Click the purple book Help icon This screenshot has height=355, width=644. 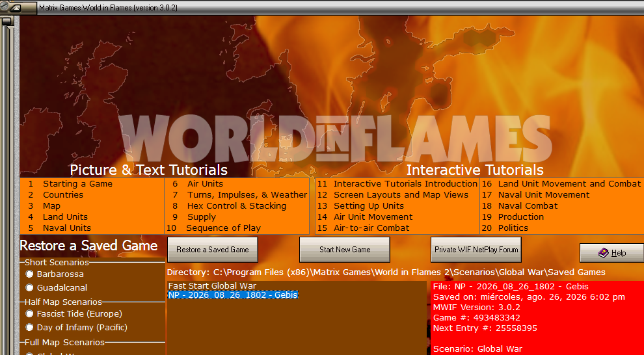click(x=603, y=253)
